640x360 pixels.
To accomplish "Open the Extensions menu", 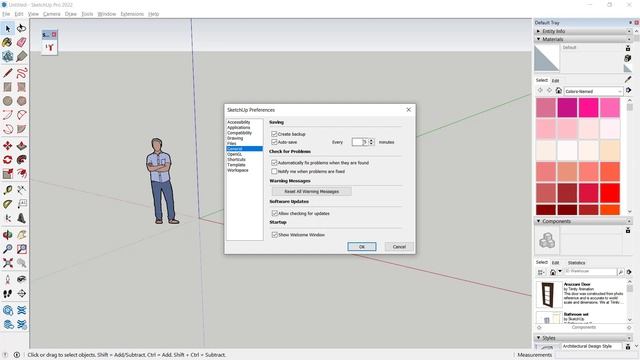I will tap(132, 14).
